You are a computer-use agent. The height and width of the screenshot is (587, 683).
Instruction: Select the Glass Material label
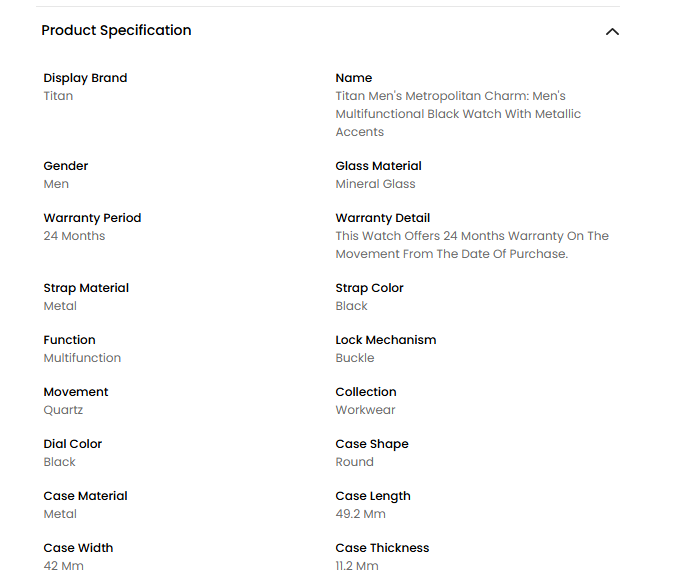click(x=379, y=165)
